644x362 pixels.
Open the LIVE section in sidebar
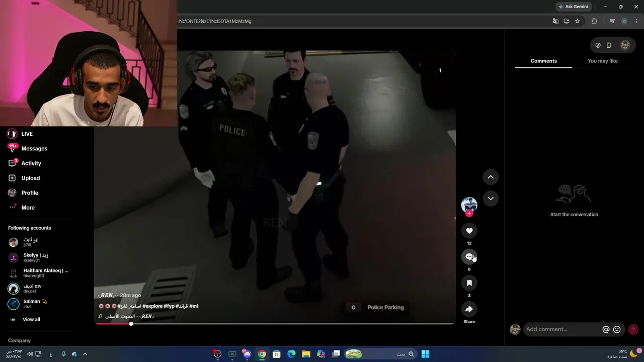pos(20,134)
